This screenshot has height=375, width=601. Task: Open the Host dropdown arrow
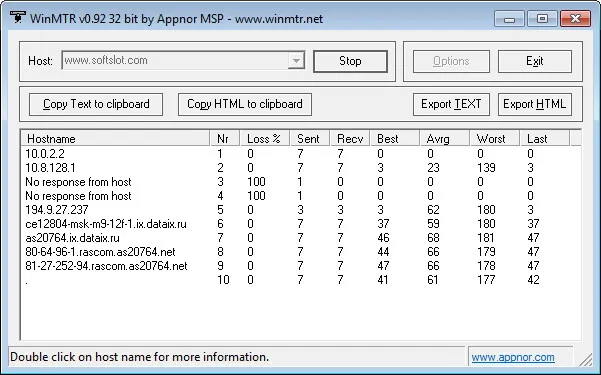296,61
